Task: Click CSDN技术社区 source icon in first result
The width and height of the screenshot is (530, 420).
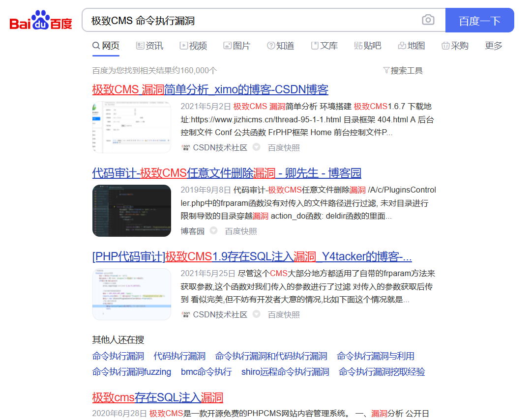Action: coord(185,148)
